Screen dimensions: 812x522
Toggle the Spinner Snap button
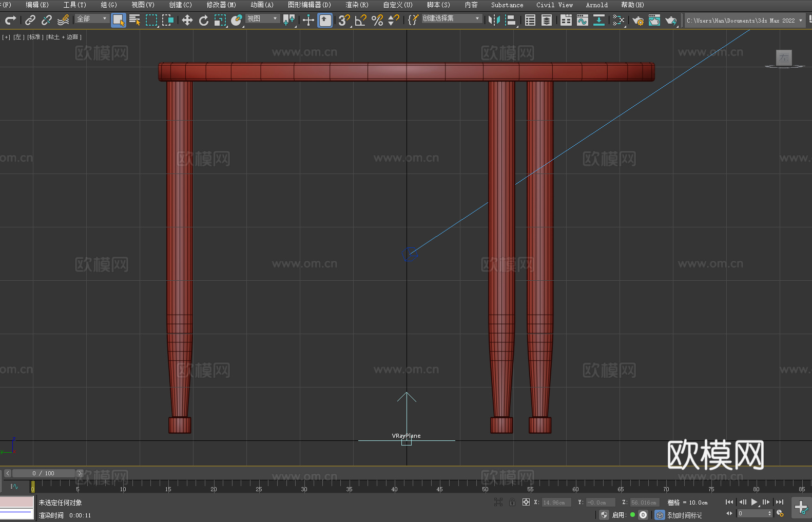pyautogui.click(x=394, y=20)
